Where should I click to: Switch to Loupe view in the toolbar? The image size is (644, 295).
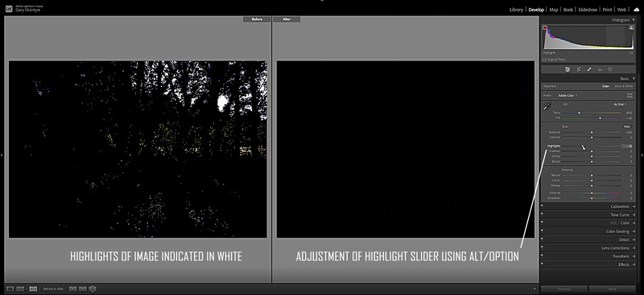(10, 289)
